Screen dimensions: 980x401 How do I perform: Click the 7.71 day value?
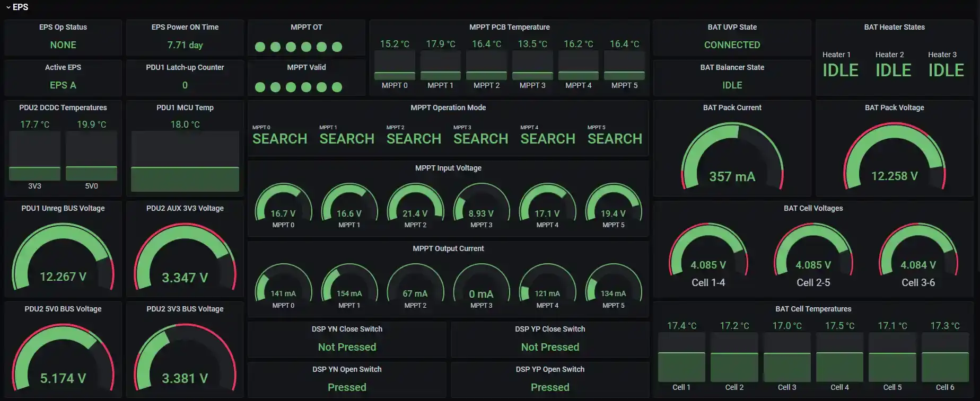pyautogui.click(x=185, y=45)
